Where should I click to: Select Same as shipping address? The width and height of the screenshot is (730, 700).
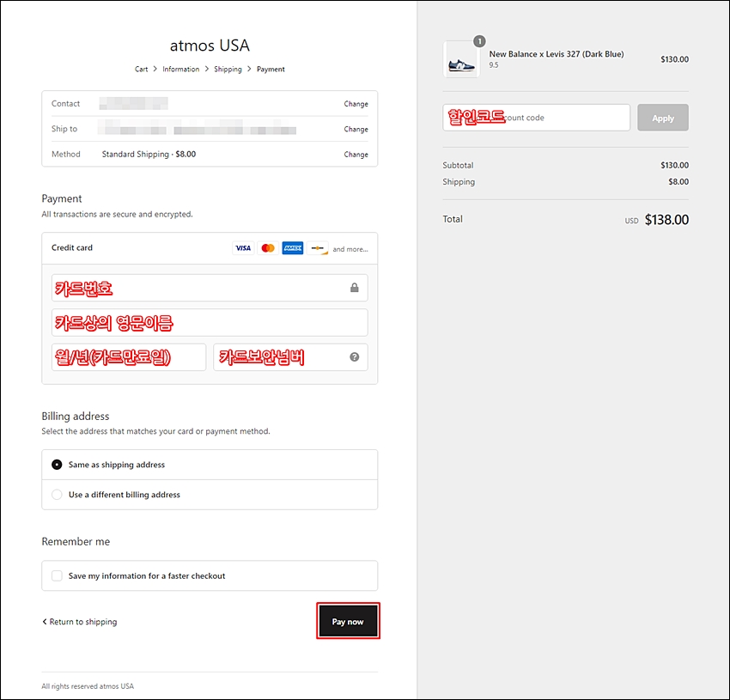tap(57, 465)
